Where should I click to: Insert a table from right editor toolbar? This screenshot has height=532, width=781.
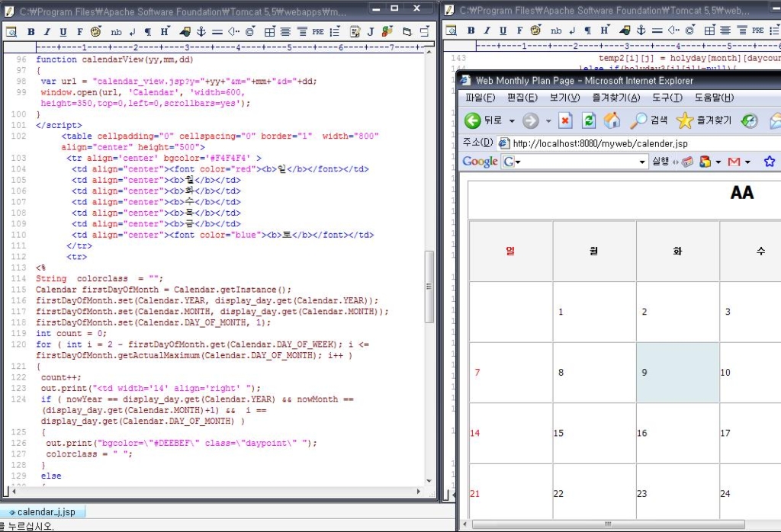click(x=709, y=30)
